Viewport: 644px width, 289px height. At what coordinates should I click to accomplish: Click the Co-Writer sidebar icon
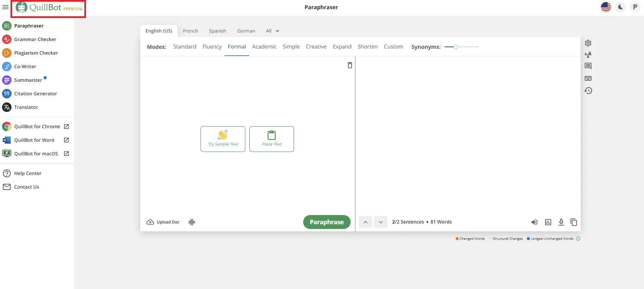coord(7,66)
